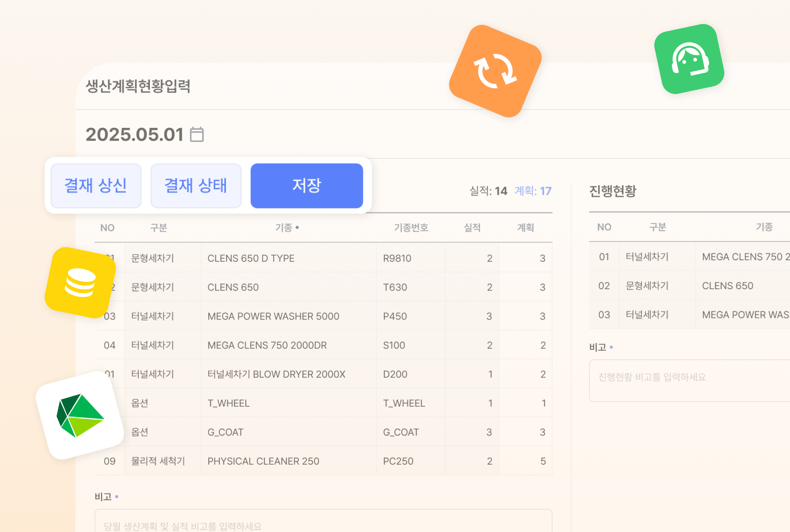The width and height of the screenshot is (790, 532).
Task: Click the yellow database coins icon
Action: coord(80,282)
